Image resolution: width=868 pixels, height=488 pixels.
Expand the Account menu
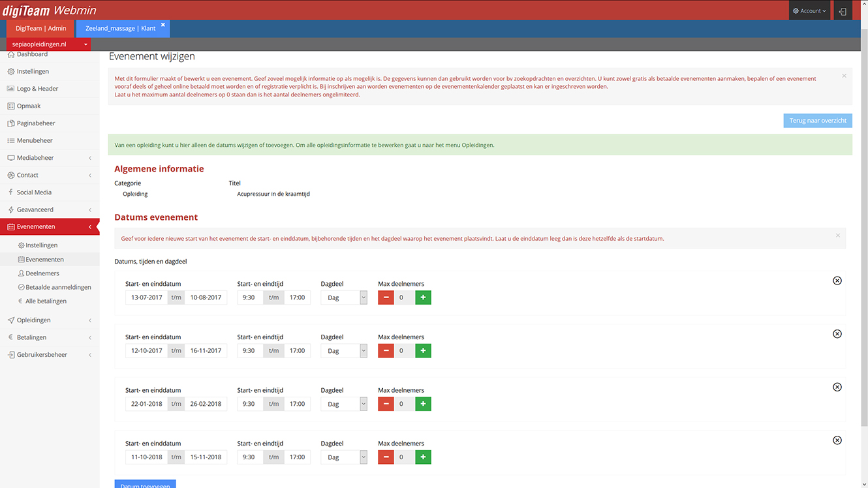coord(809,11)
